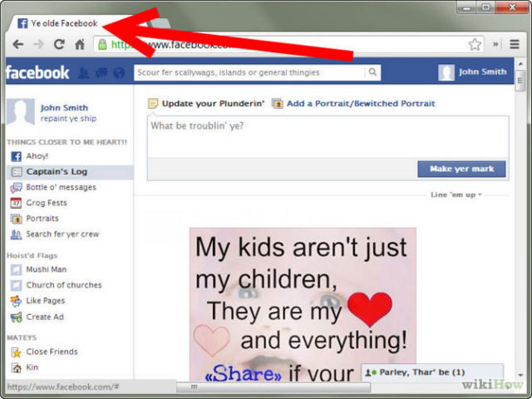The width and height of the screenshot is (532, 399).
Task: Bookmark the page with the star icon
Action: [475, 45]
